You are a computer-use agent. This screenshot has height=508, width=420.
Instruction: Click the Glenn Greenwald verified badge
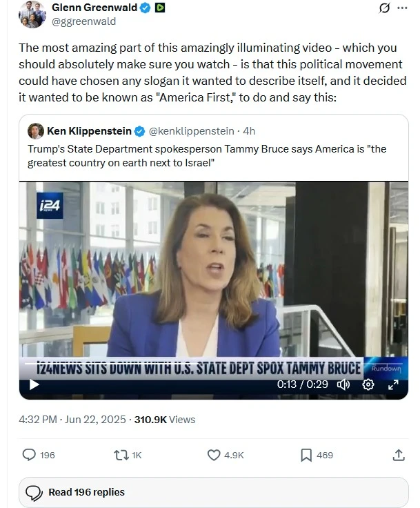click(146, 8)
